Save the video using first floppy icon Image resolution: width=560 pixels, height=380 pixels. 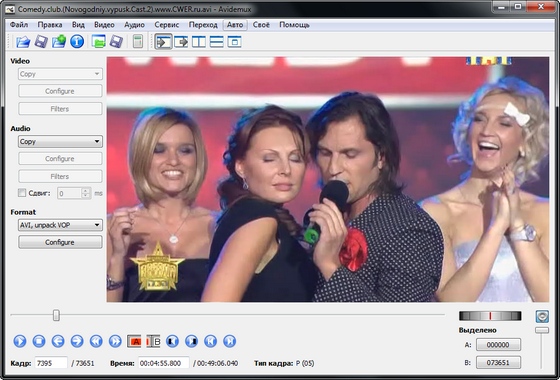(41, 42)
